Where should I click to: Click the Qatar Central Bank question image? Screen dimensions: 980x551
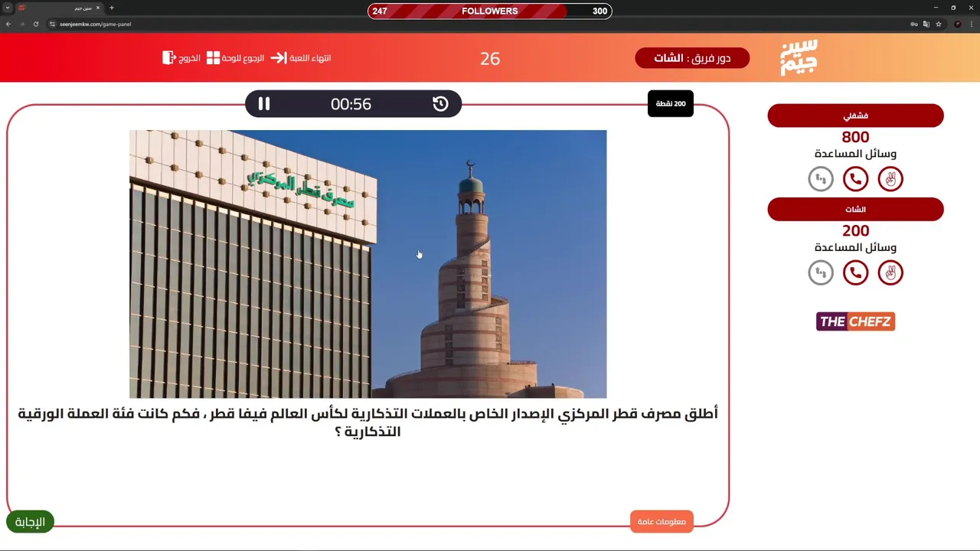tap(367, 264)
